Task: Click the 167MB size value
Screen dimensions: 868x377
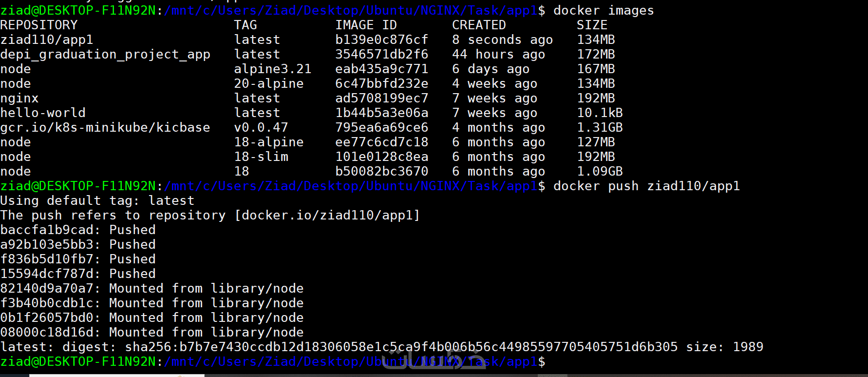Action: click(596, 69)
